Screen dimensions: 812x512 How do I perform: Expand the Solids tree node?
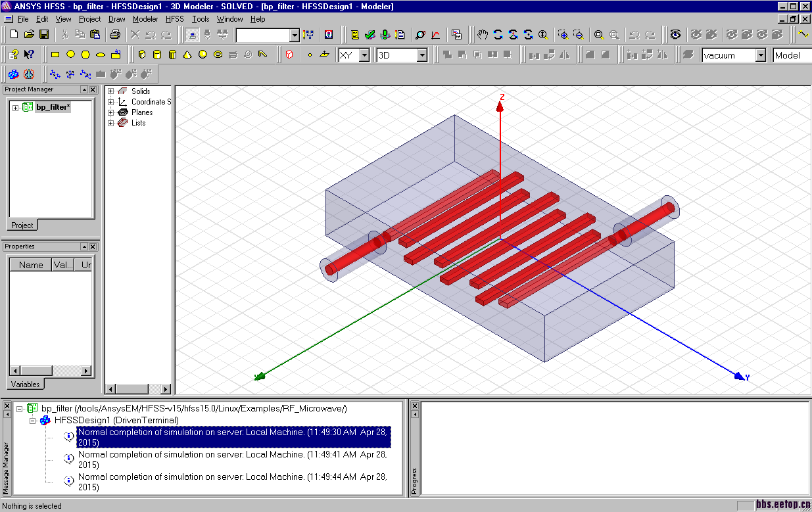click(x=111, y=91)
